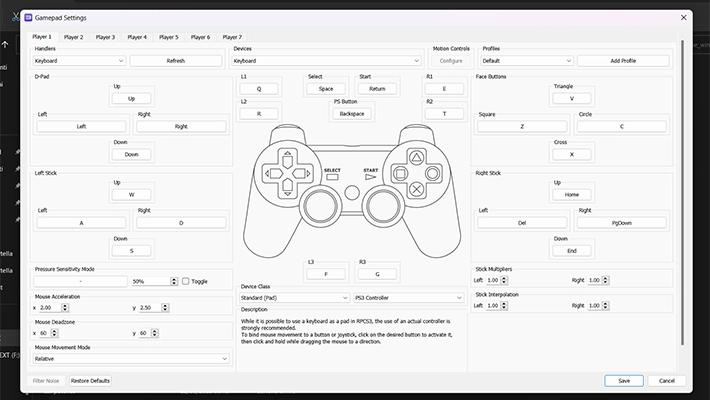Click the Refresh button for handlers
This screenshot has height=400, width=710.
point(176,61)
